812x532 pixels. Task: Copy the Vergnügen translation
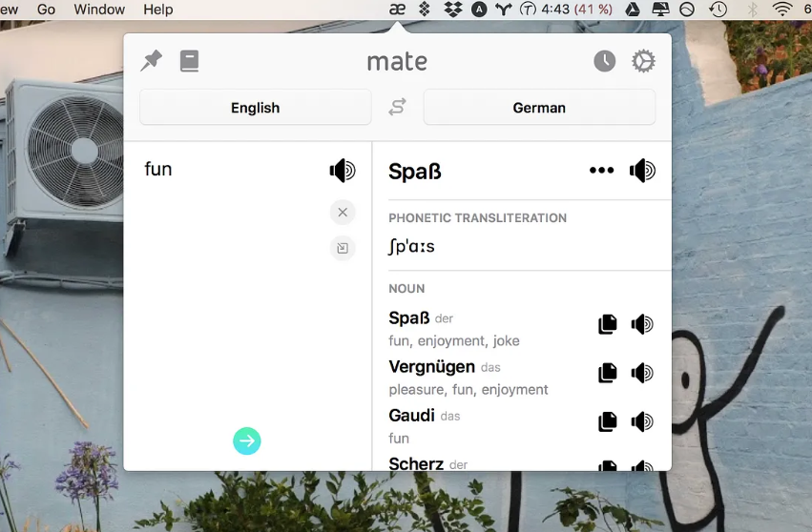click(x=608, y=373)
